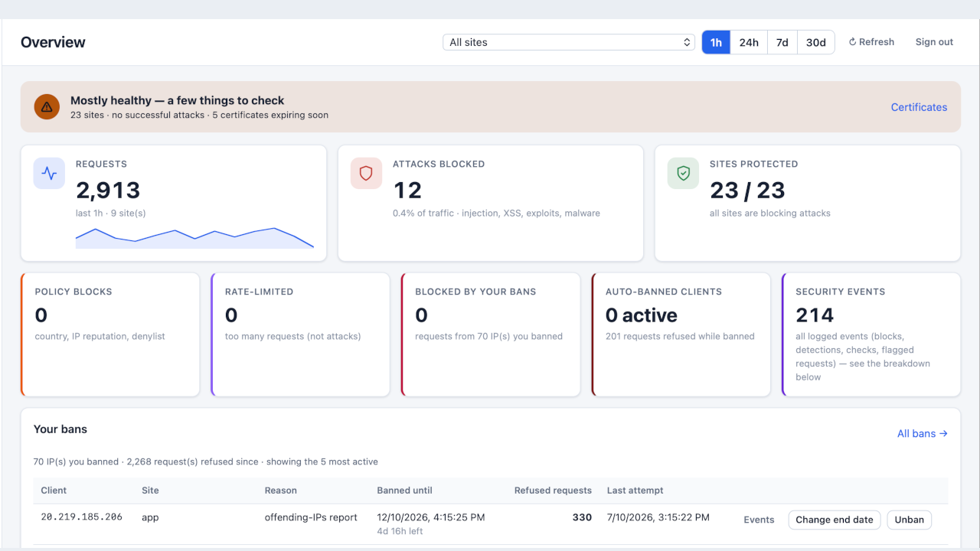Switch to the 30d time range
Image resolution: width=980 pixels, height=551 pixels.
click(x=816, y=42)
